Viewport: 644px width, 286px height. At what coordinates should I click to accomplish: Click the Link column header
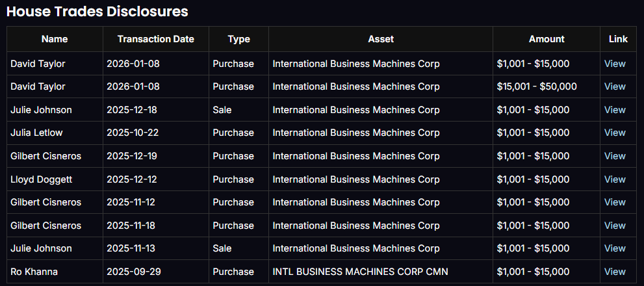618,39
